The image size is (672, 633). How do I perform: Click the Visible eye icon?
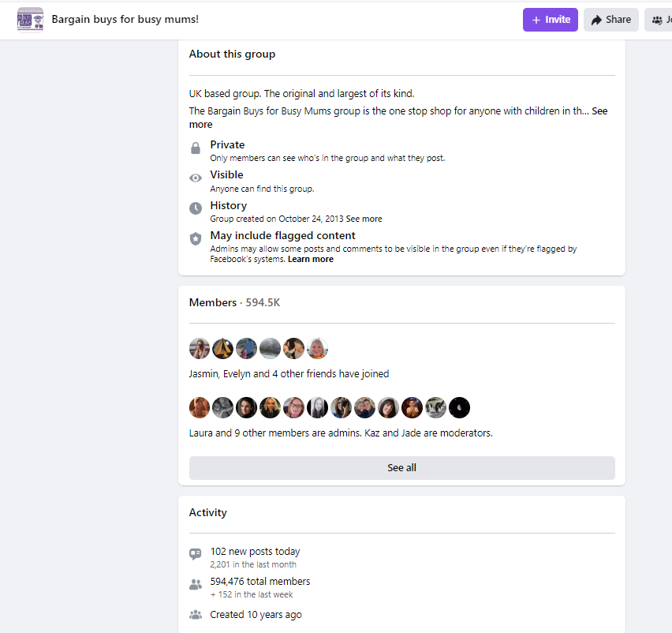coord(196,178)
